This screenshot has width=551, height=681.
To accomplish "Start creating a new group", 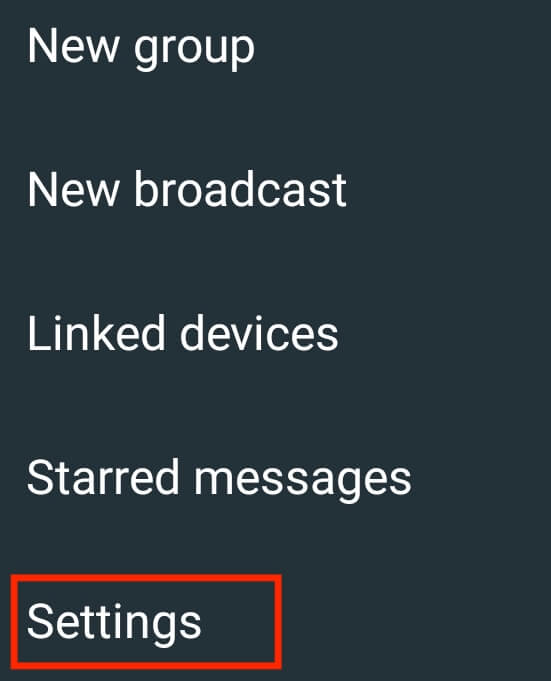I will (141, 48).
